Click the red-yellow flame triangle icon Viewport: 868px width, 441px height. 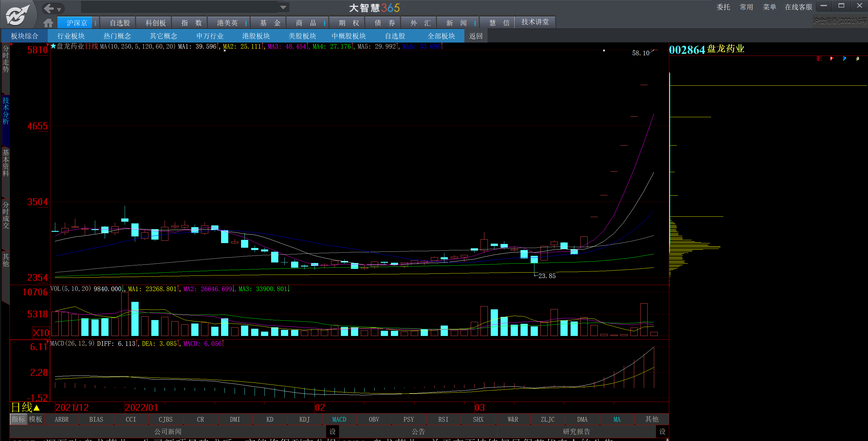832,59
